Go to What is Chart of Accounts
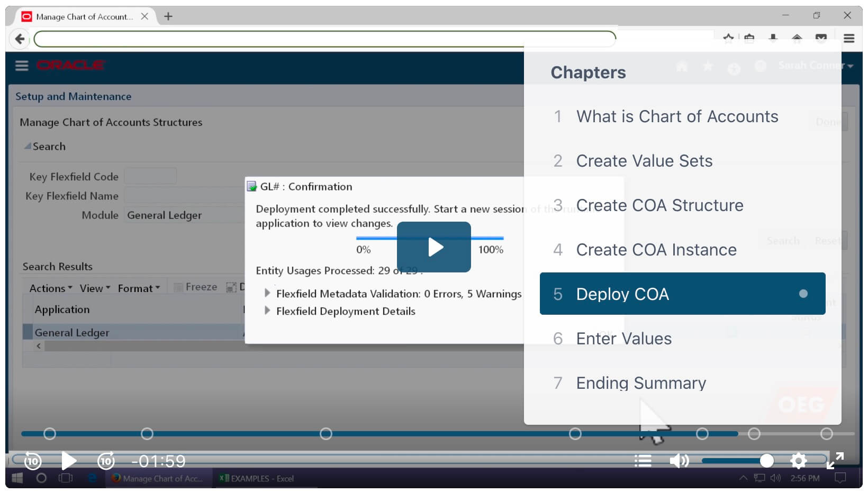Viewport: 868px width, 493px height. point(676,116)
